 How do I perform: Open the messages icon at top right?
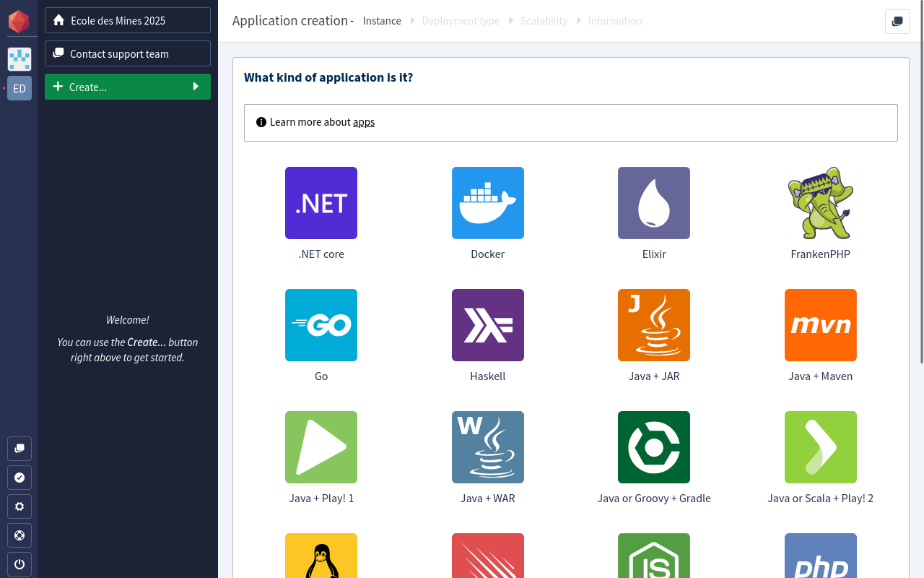pos(897,22)
